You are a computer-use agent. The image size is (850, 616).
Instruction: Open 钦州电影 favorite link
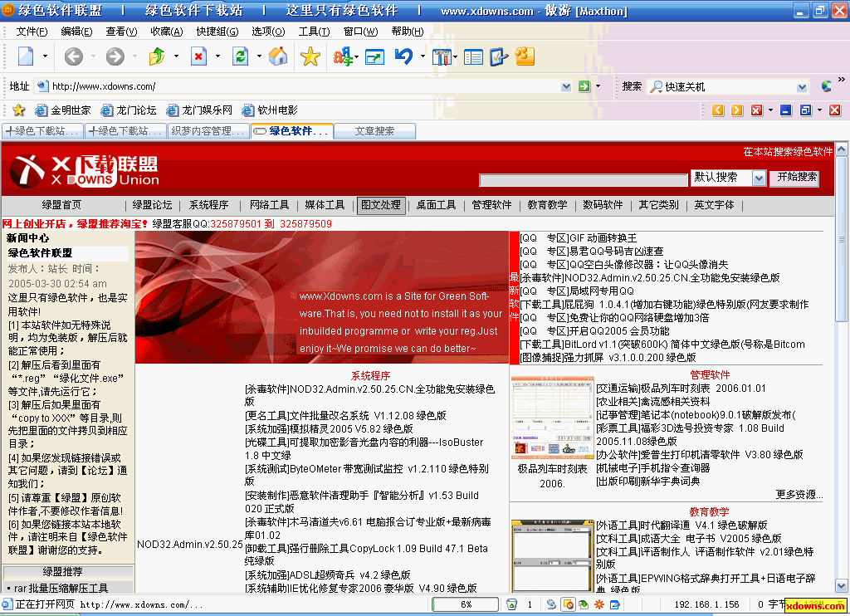coord(270,110)
